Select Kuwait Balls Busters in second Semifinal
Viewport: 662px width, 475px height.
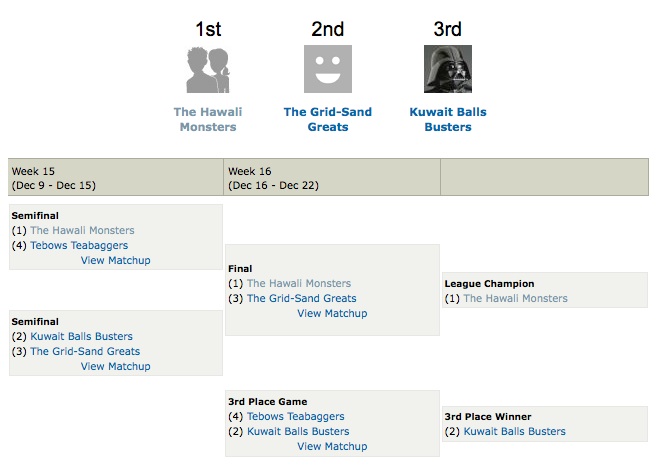(81, 336)
